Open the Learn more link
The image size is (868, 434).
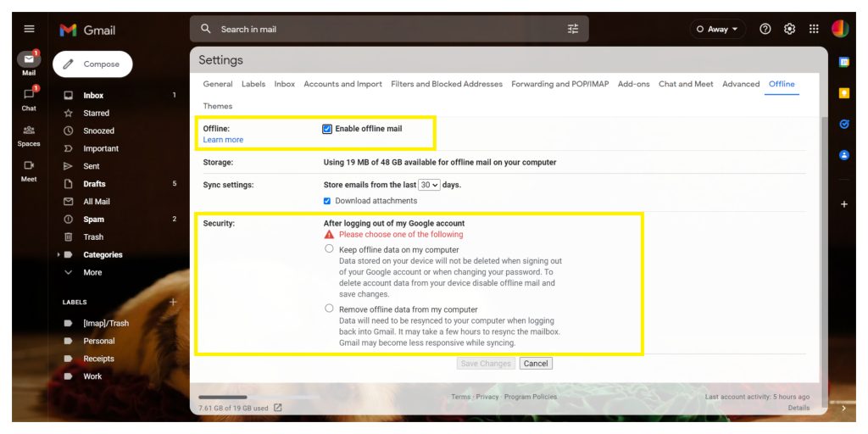(223, 140)
